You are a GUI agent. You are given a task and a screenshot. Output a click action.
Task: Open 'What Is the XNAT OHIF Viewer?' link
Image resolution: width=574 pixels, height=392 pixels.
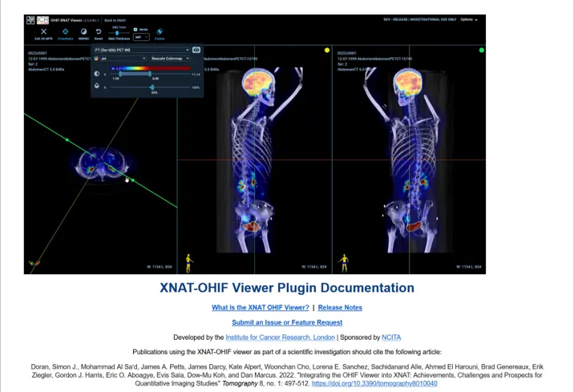[x=261, y=308]
